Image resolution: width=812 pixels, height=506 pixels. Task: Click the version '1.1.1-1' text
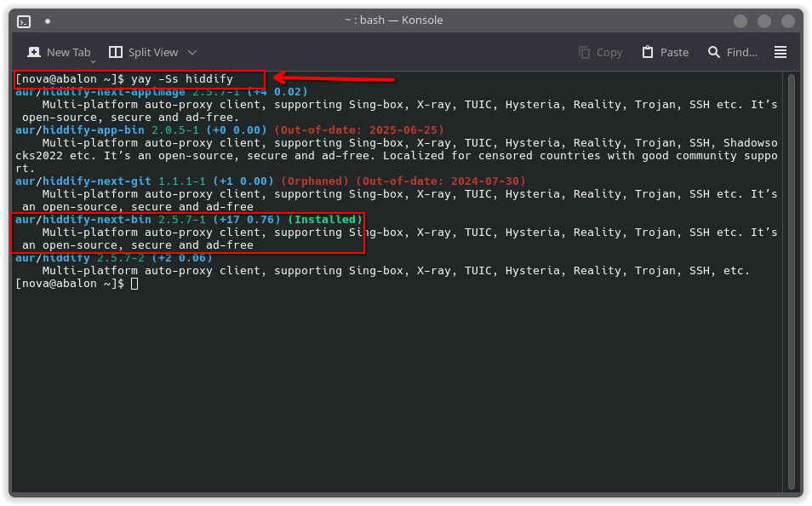(x=182, y=181)
